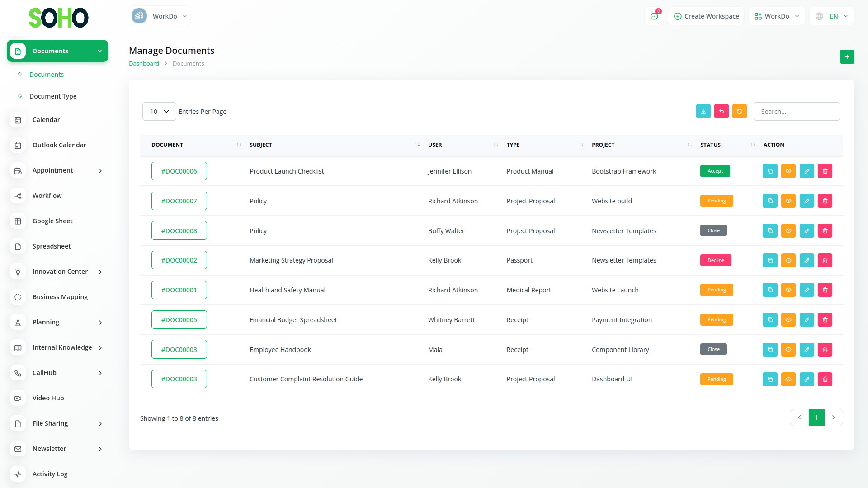This screenshot has width=868, height=488.
Task: View the Financial Budget Spreadsheet document
Action: tap(788, 320)
